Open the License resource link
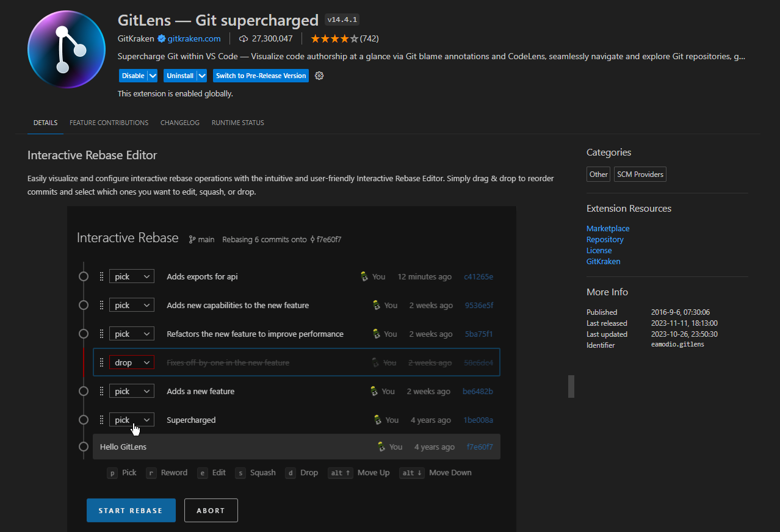Viewport: 780px width, 532px height. click(x=599, y=250)
